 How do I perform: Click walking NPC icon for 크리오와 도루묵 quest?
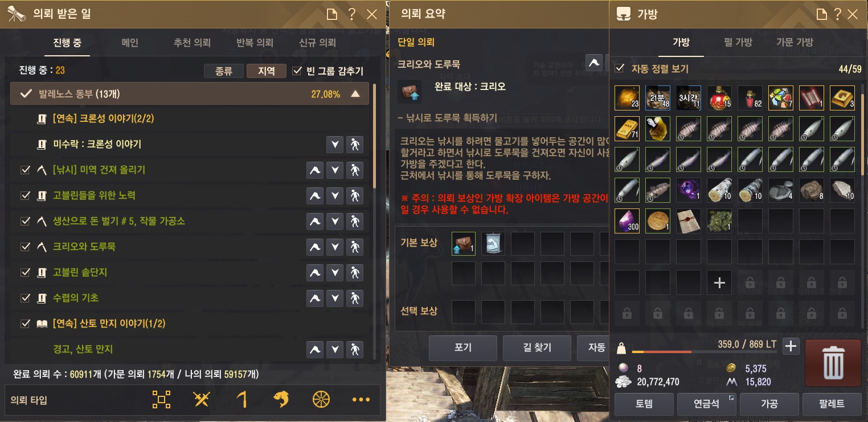(355, 247)
